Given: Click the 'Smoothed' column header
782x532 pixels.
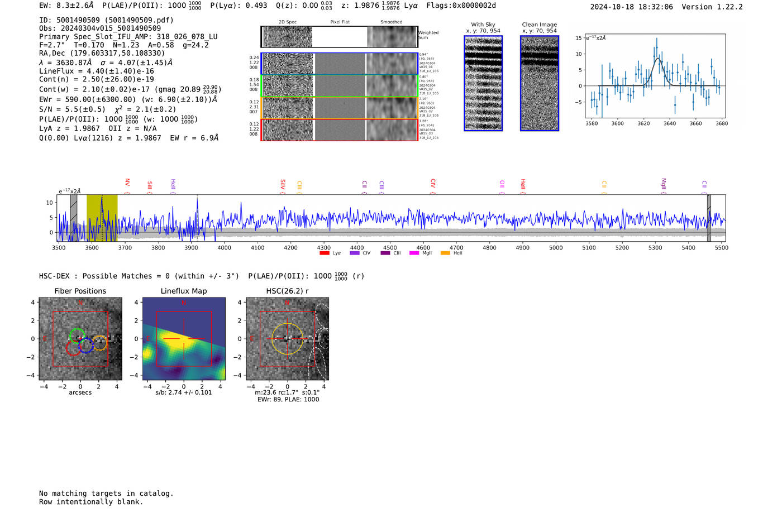Looking at the screenshot, I should [392, 22].
